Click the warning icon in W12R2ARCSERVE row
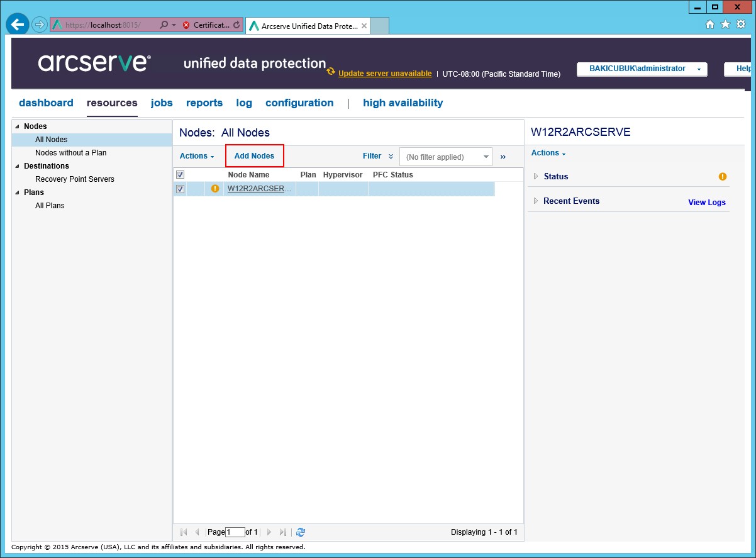 (x=215, y=189)
